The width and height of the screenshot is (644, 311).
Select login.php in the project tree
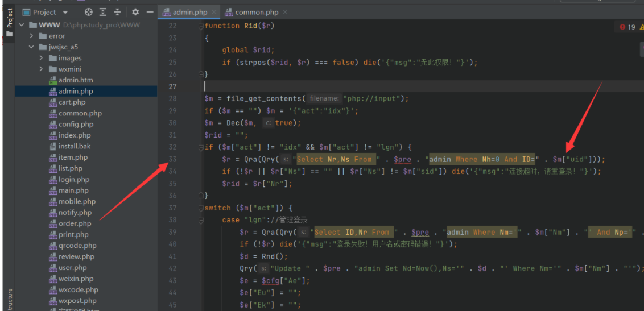pyautogui.click(x=73, y=180)
